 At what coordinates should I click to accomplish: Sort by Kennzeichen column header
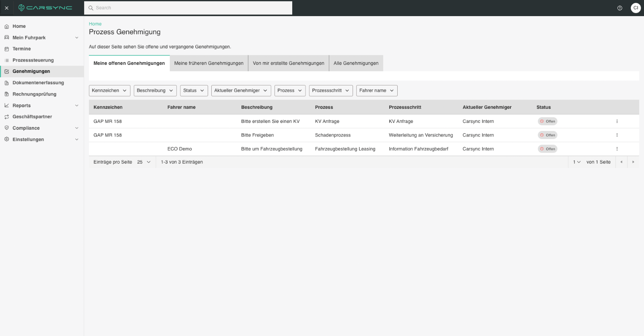click(108, 107)
